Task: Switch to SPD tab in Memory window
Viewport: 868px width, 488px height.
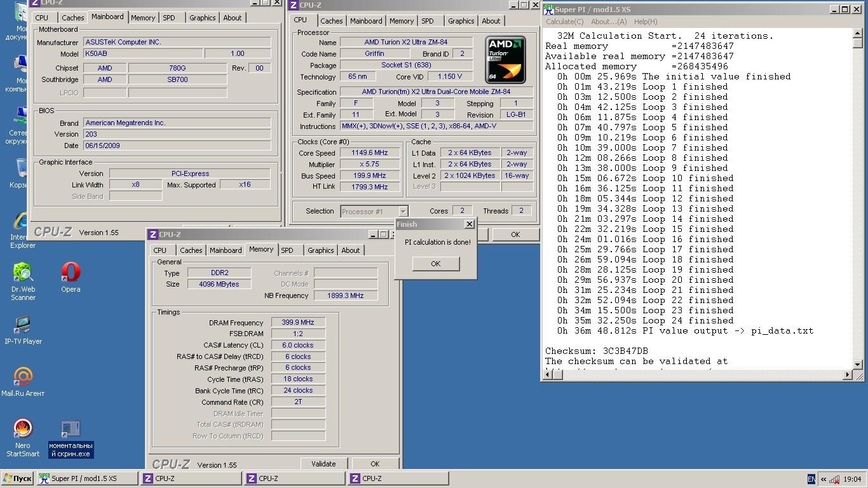Action: point(287,250)
